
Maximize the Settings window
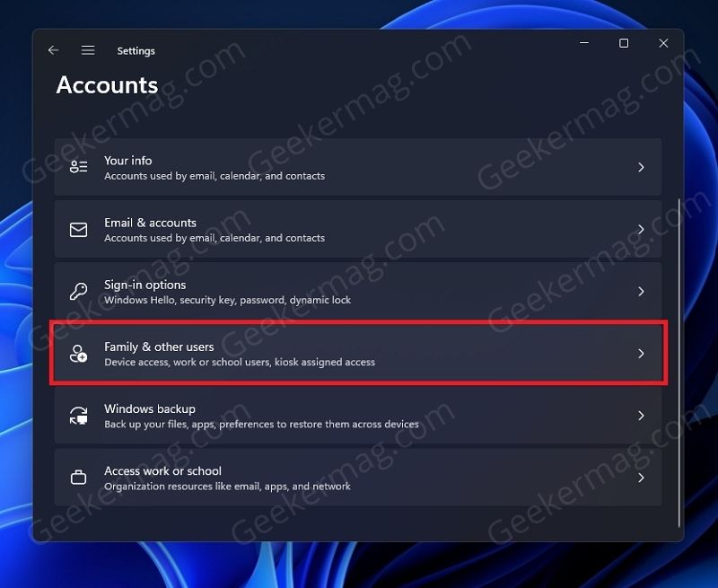coord(624,43)
